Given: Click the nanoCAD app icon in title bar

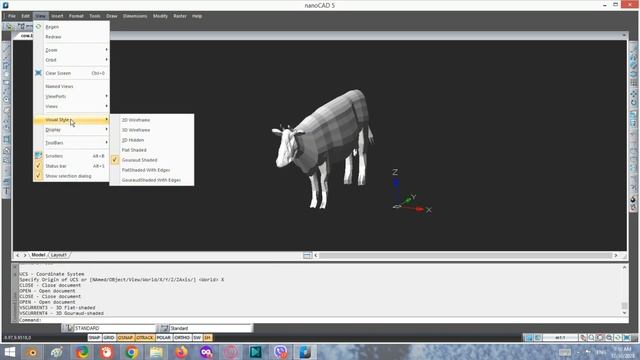Looking at the screenshot, I should 5,5.
